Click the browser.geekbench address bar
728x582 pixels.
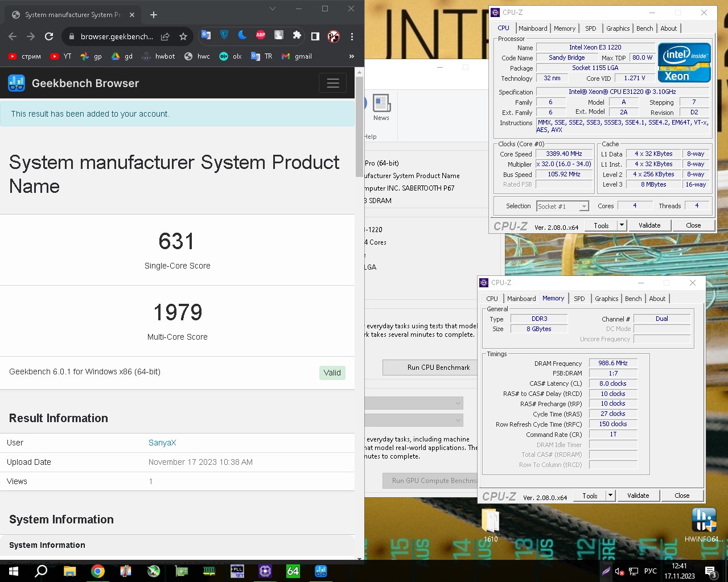[x=117, y=36]
